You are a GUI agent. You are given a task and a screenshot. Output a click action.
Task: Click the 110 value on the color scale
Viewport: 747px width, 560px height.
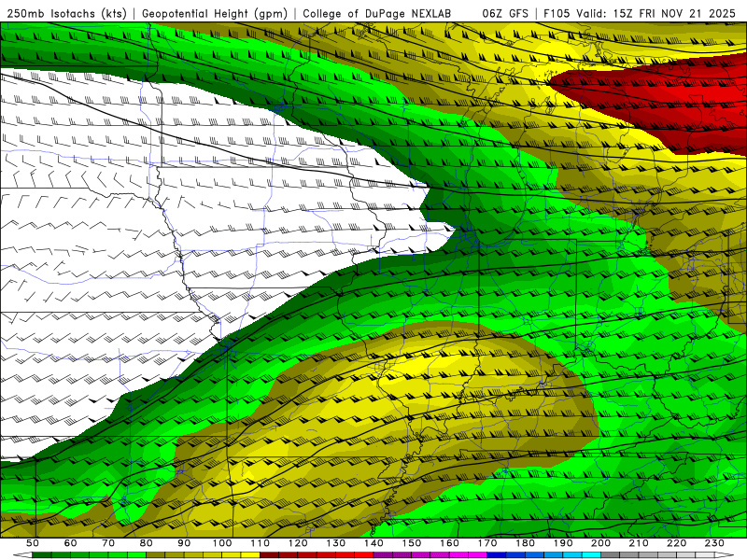pyautogui.click(x=261, y=543)
